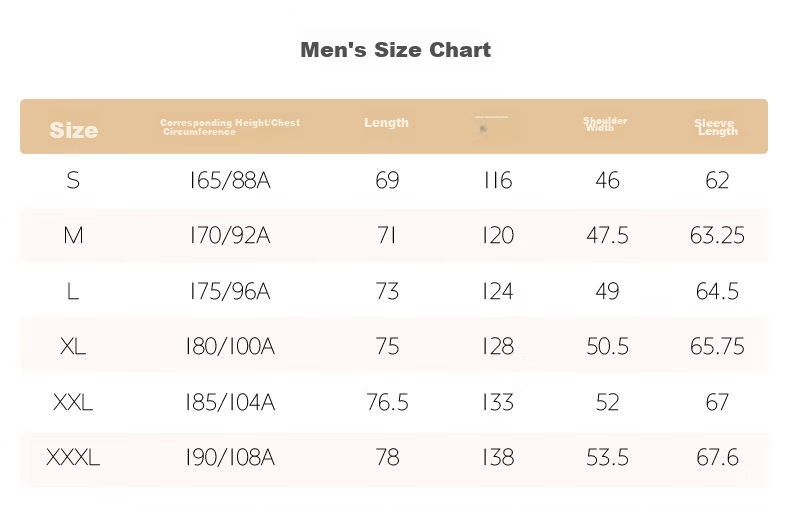Click the M size row label
This screenshot has width=790, height=518.
click(73, 235)
